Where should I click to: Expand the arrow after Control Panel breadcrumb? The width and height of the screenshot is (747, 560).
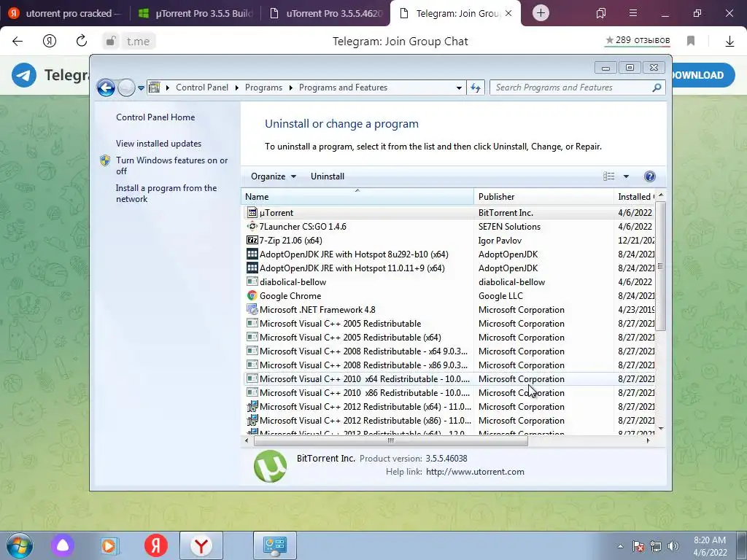(237, 87)
